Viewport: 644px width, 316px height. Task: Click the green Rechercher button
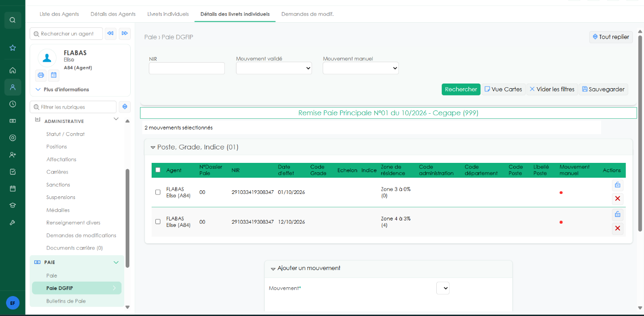(461, 90)
